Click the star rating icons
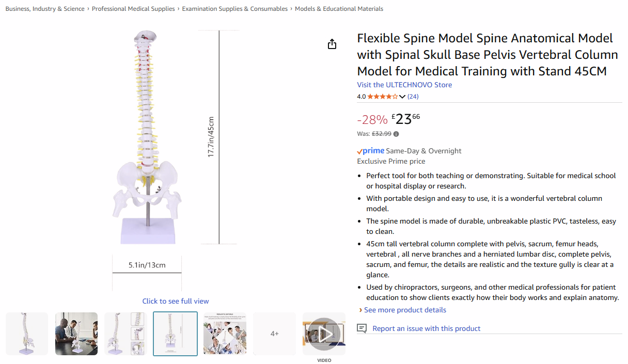Viewport: 628px width, 364px height. click(x=382, y=97)
